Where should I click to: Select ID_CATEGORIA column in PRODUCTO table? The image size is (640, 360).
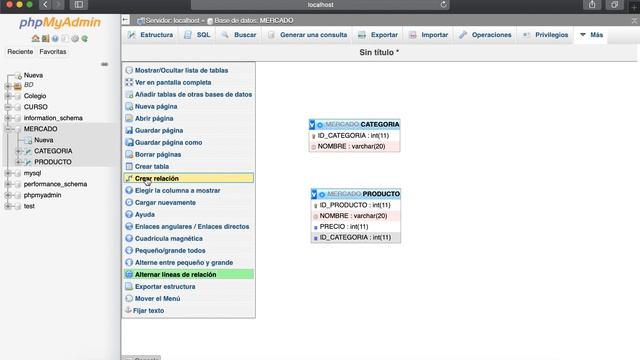(356, 237)
